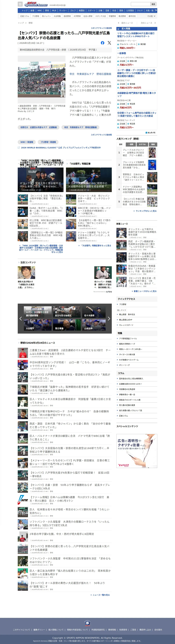The height and width of the screenshot is (644, 175).
Task: Open the 個人情報について footer link
Action: [x=56, y=630]
